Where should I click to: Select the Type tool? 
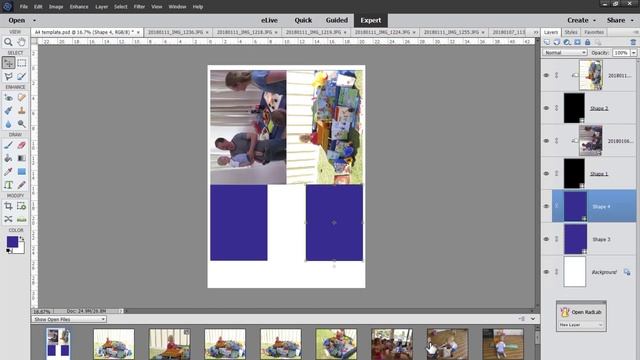(x=8, y=185)
